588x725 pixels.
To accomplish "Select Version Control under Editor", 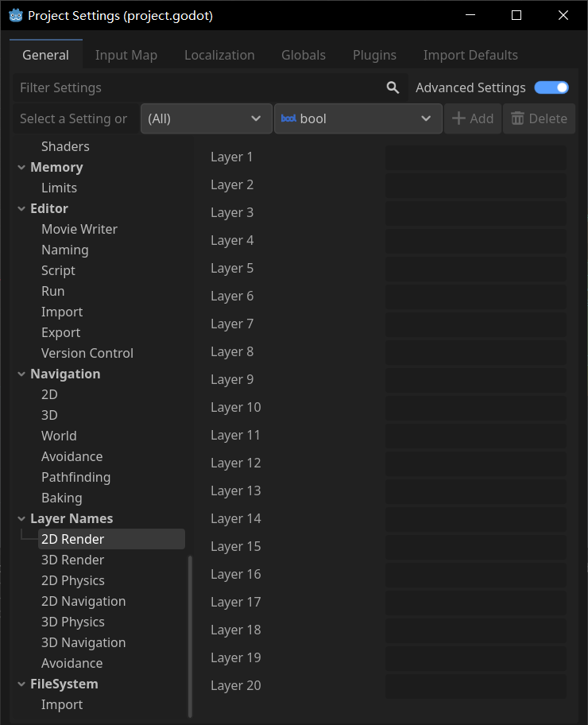I will (87, 353).
